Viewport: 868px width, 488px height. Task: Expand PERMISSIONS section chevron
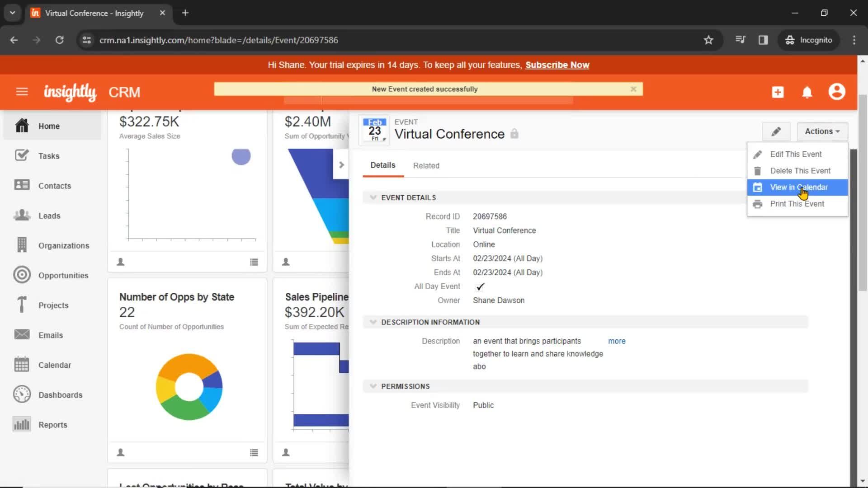pos(373,386)
